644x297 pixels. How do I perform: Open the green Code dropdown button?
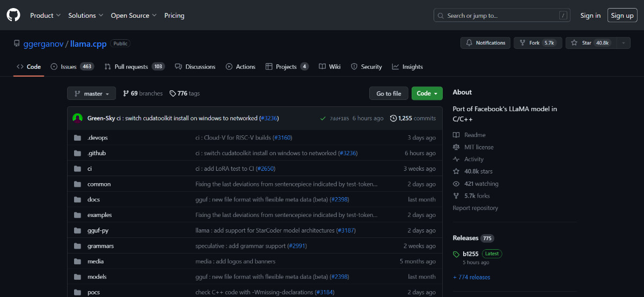[427, 93]
